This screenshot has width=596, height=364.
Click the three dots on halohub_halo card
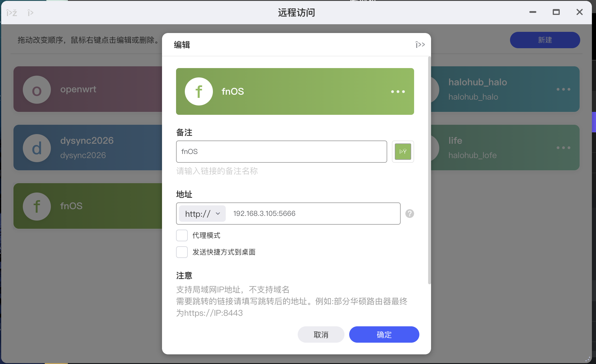563,89
